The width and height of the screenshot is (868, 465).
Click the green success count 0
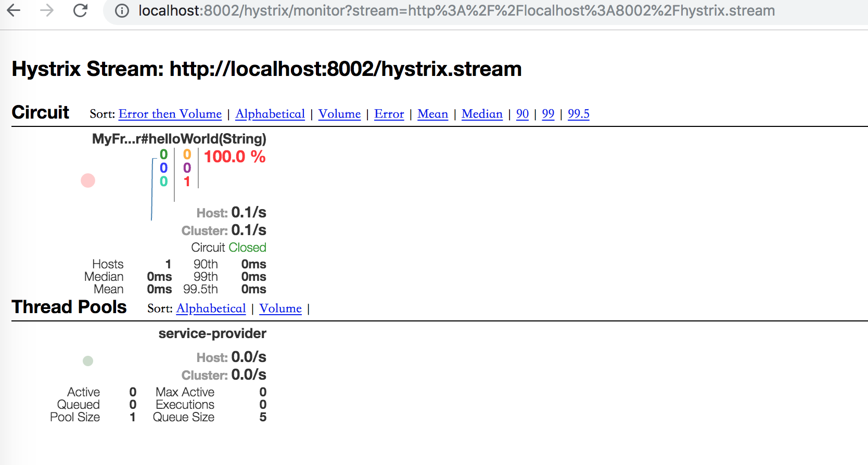(164, 154)
